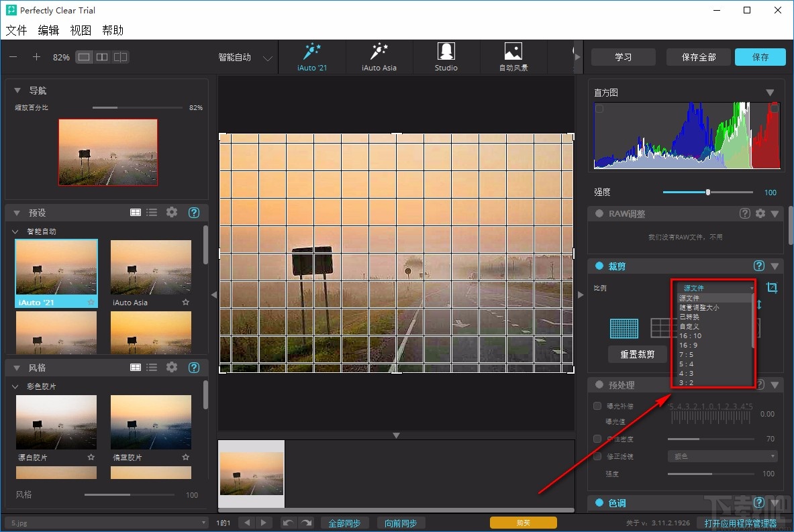Open presets panel settings gear
Viewport: 794px width, 532px height.
[172, 213]
